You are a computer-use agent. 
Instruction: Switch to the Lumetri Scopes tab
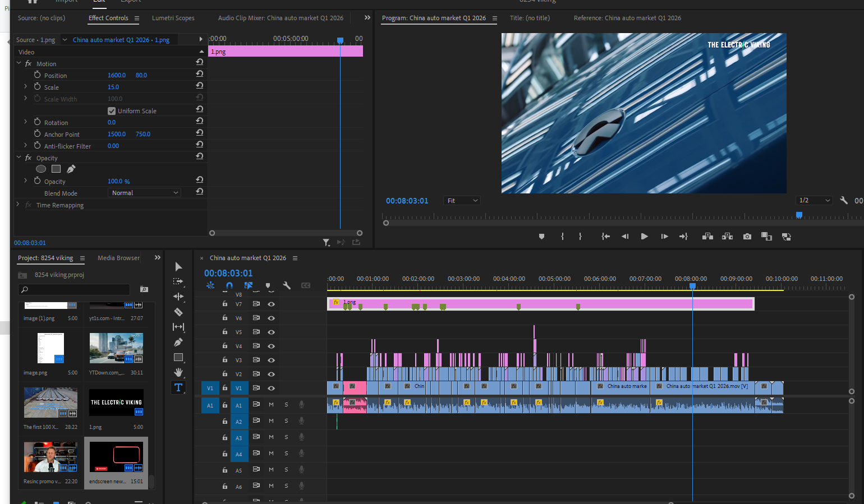[173, 17]
